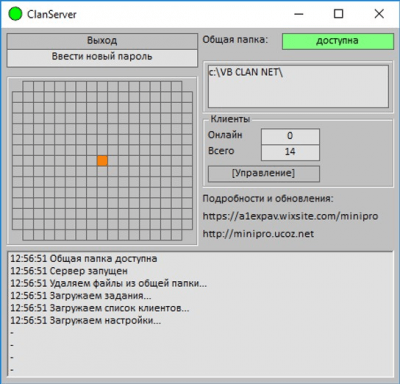Click the 'Общая папка:' label

(235, 40)
